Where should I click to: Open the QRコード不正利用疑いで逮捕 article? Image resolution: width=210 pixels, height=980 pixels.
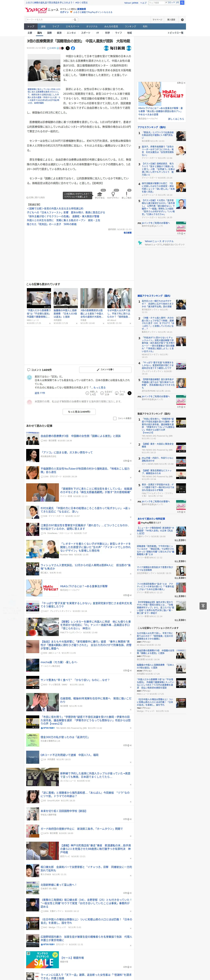click(x=69, y=755)
